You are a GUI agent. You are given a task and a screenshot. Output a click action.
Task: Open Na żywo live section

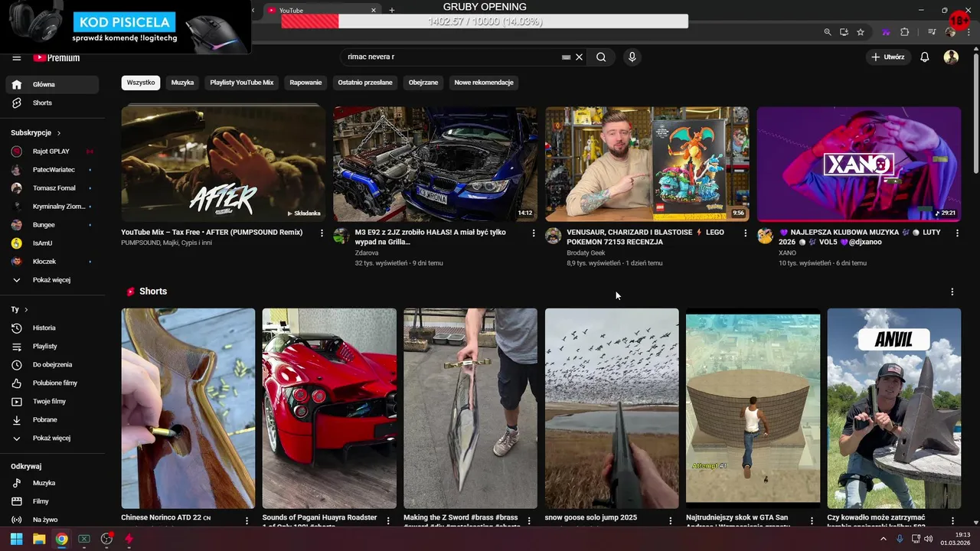(x=52, y=520)
